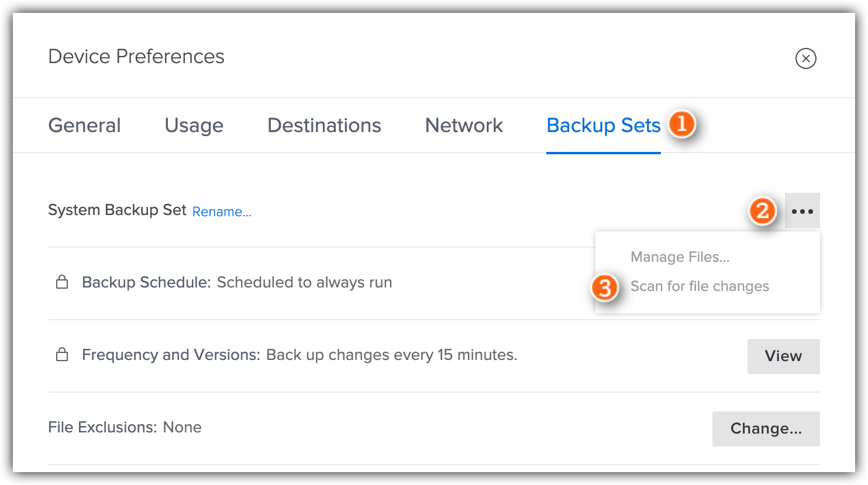
Task: Click Change for File Exclusions
Action: tap(766, 428)
